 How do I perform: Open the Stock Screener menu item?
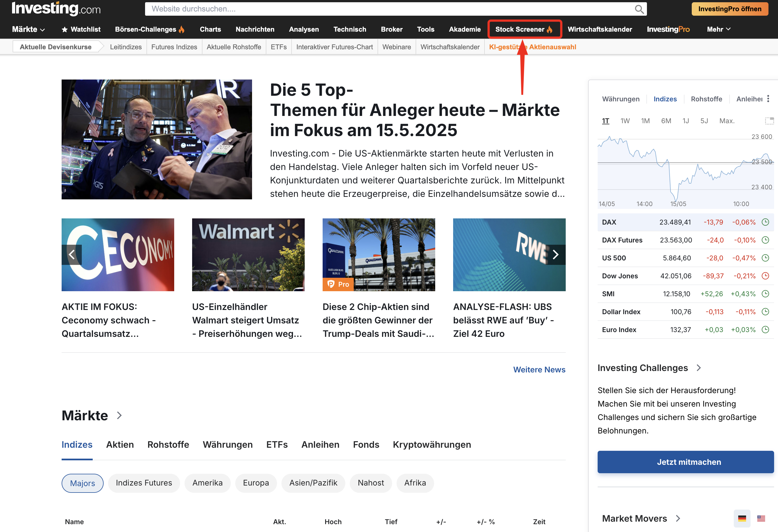pyautogui.click(x=524, y=29)
